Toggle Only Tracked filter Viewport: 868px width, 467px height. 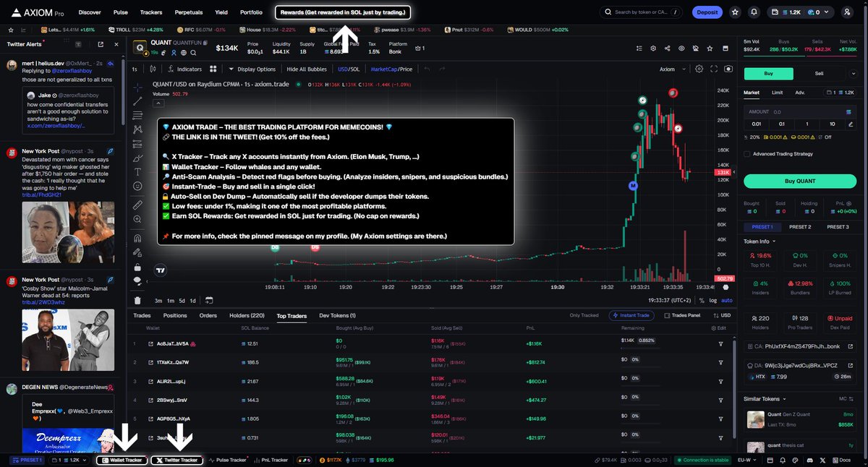pos(584,315)
